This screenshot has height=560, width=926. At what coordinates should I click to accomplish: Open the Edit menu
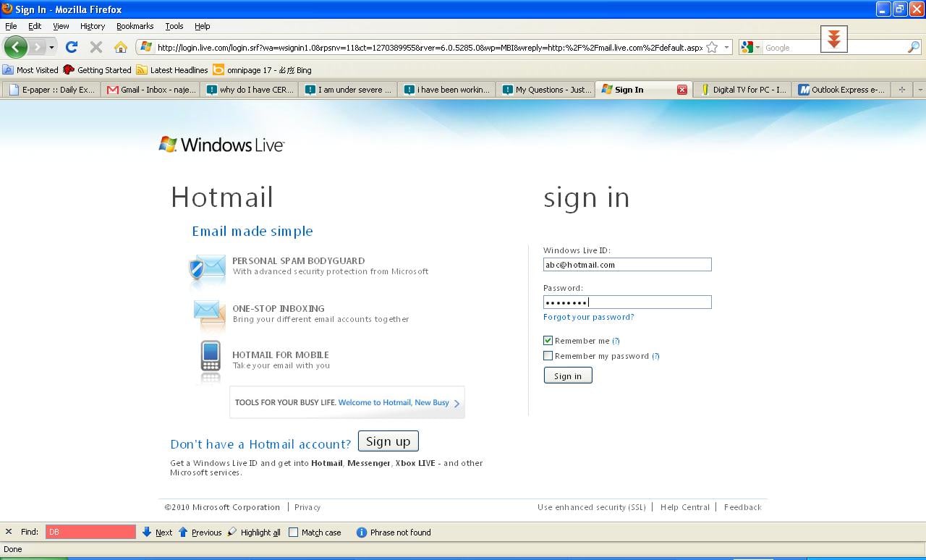coord(35,26)
